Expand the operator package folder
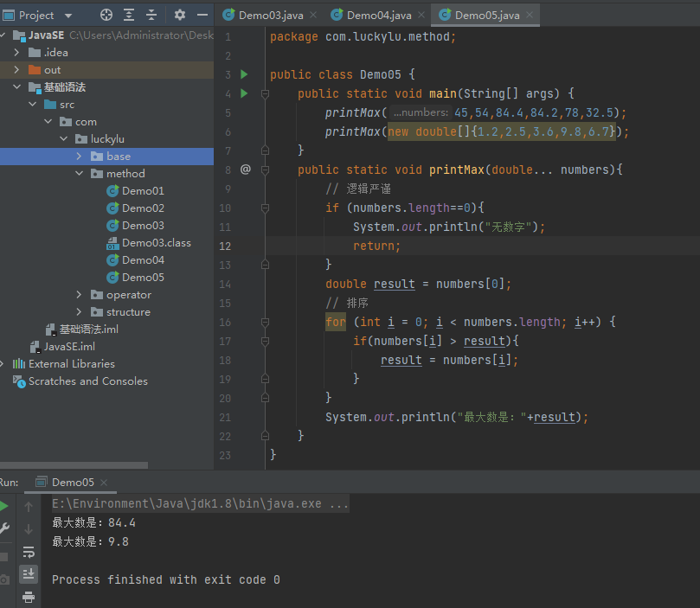The image size is (700, 608). (x=79, y=295)
